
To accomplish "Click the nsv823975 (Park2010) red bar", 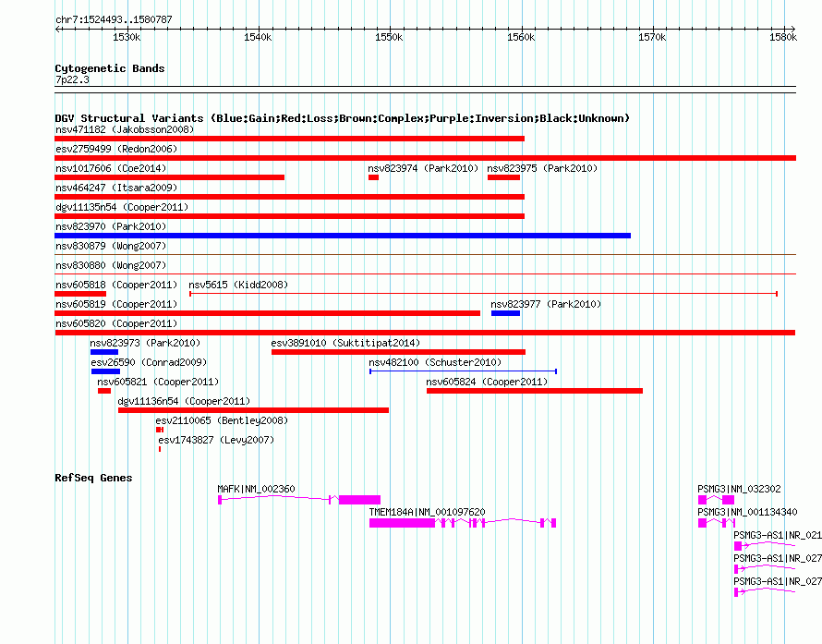I will (503, 177).
